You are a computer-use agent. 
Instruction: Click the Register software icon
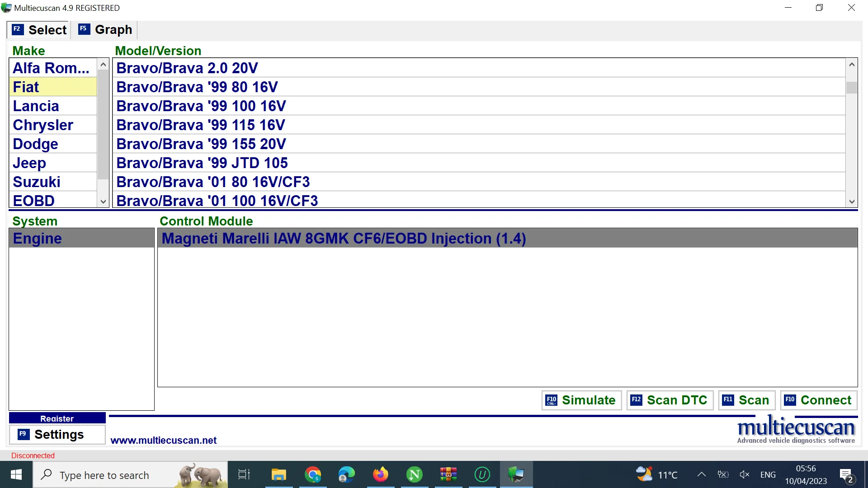coord(57,418)
